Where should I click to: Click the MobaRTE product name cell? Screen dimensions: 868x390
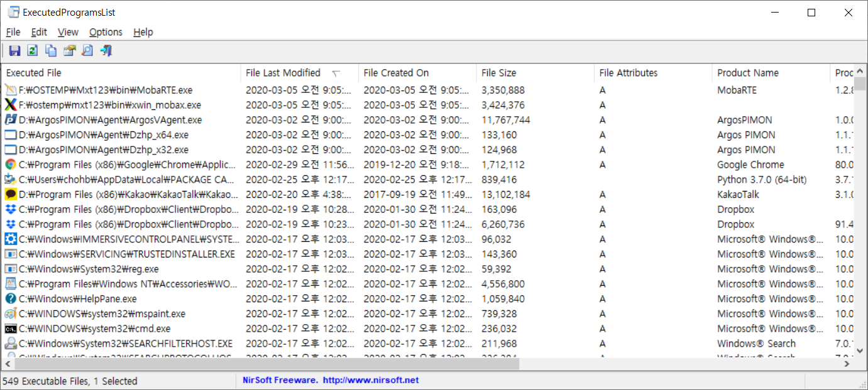click(x=737, y=90)
